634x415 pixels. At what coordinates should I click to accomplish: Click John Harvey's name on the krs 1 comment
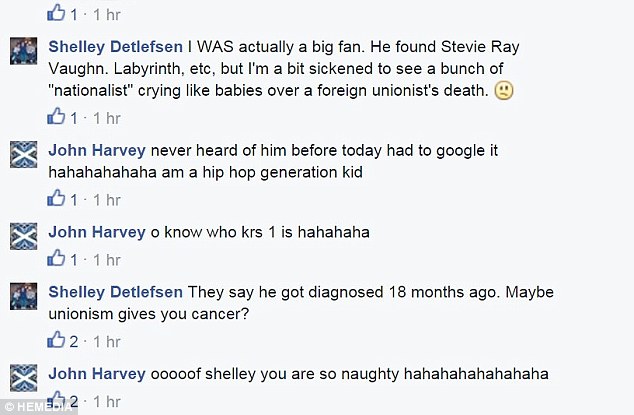[x=97, y=232]
